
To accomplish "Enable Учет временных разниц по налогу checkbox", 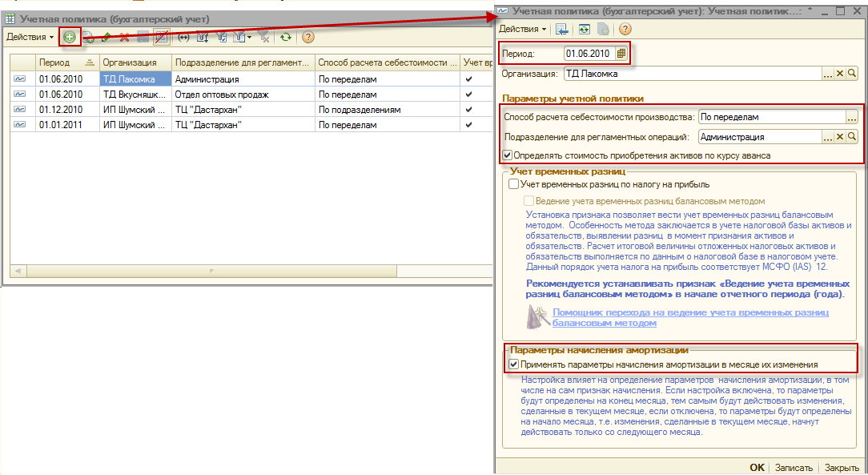I will point(514,184).
